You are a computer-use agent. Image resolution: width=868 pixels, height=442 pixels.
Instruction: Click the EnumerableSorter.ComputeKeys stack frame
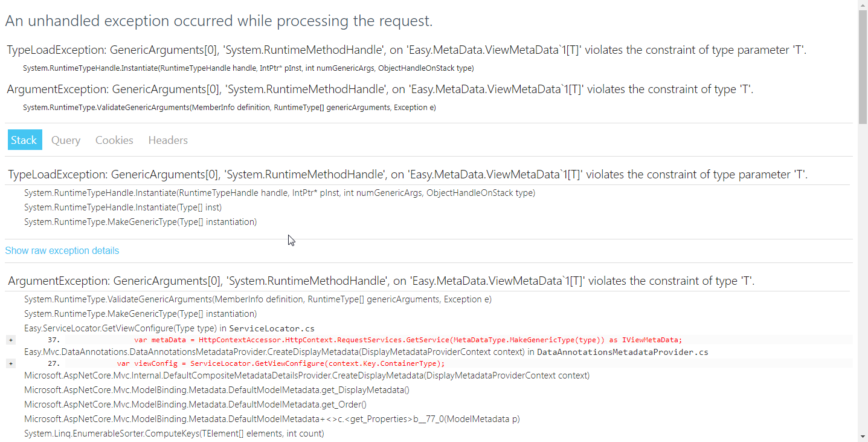tap(173, 433)
